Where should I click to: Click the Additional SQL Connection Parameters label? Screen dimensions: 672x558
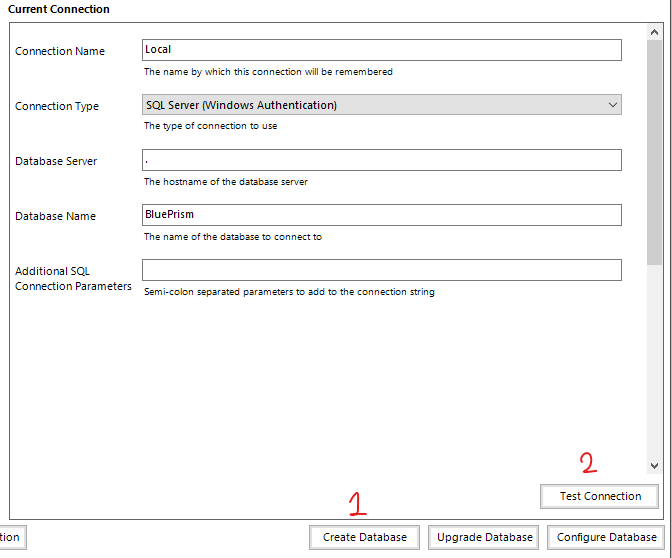(x=73, y=278)
